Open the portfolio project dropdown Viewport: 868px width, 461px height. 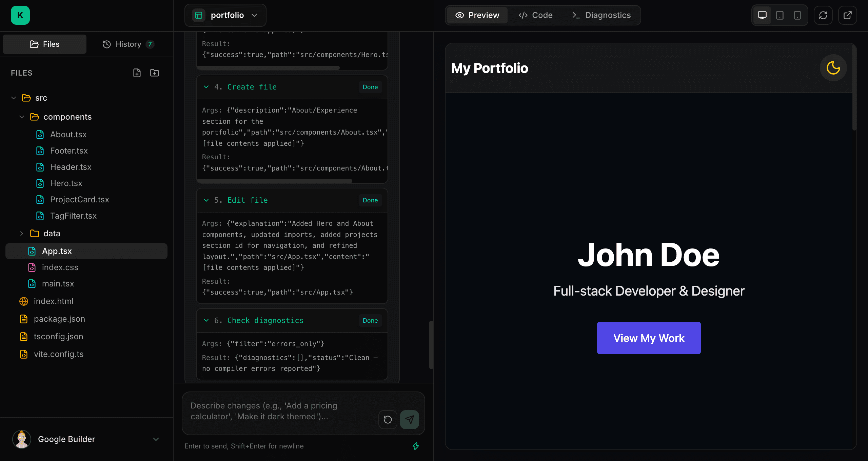coord(225,15)
